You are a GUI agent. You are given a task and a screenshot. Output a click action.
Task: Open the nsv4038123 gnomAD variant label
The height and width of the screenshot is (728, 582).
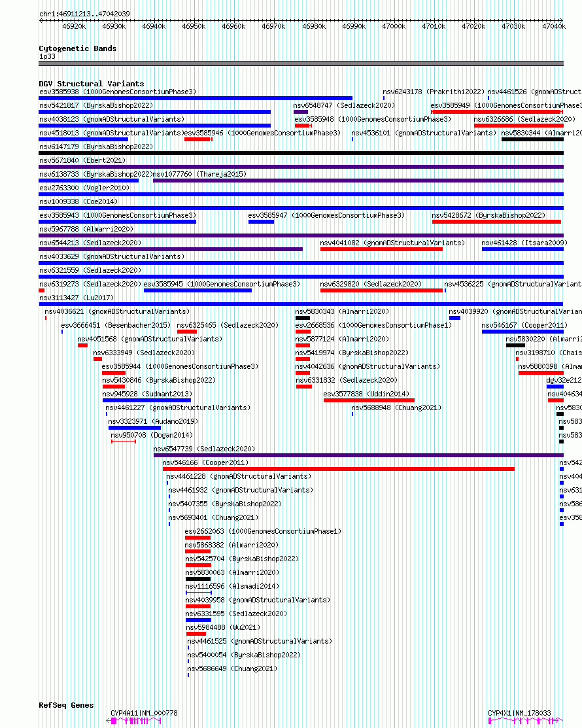click(x=112, y=119)
